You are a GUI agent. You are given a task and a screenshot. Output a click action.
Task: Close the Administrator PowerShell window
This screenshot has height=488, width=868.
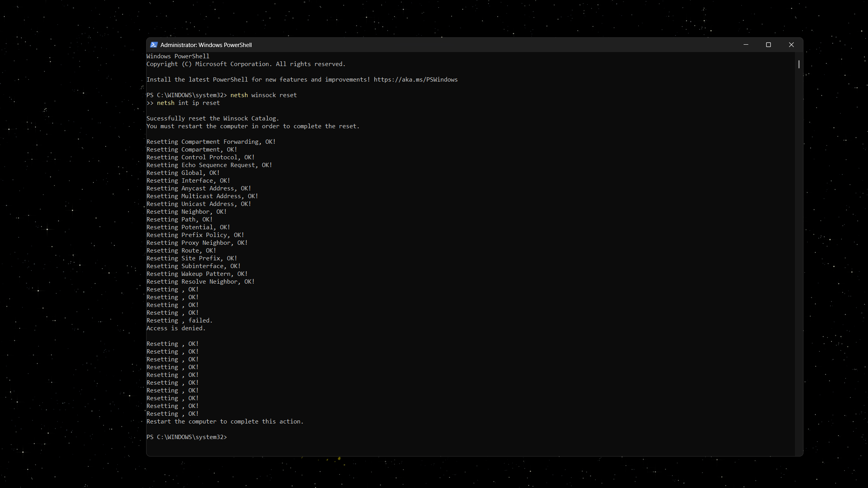click(x=791, y=45)
